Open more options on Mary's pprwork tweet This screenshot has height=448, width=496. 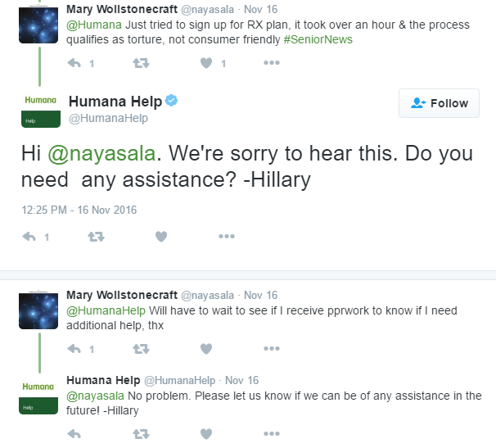pos(272,349)
